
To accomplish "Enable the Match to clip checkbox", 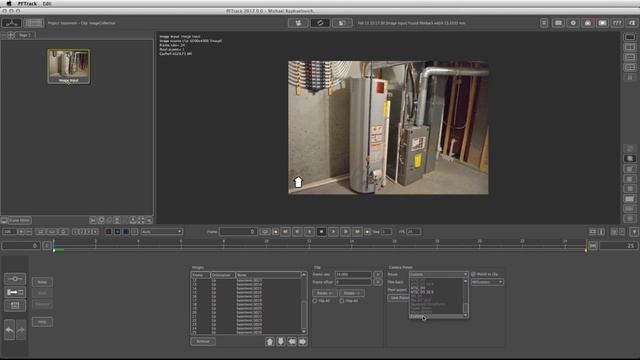I will pyautogui.click(x=473, y=274).
